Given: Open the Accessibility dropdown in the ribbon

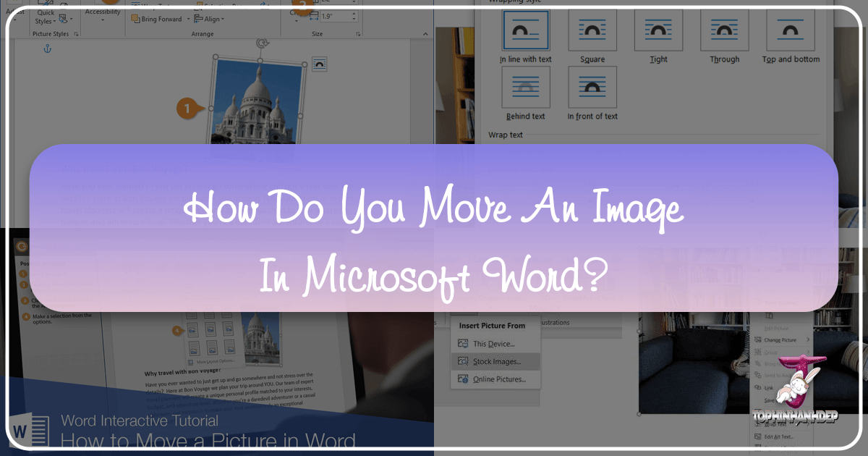Looking at the screenshot, I should click(x=103, y=20).
